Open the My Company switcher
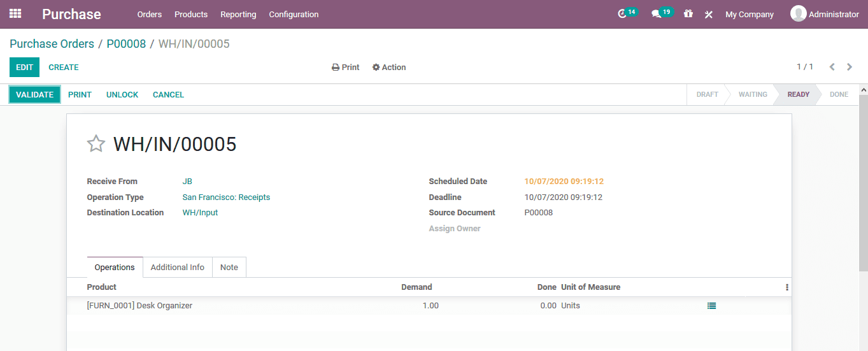The image size is (868, 351). pos(750,14)
